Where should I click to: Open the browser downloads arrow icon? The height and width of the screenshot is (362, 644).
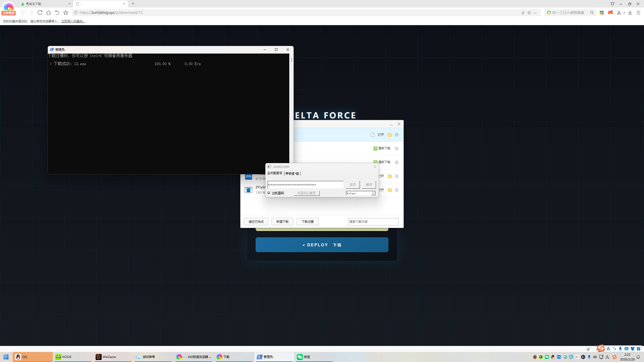coord(630,13)
